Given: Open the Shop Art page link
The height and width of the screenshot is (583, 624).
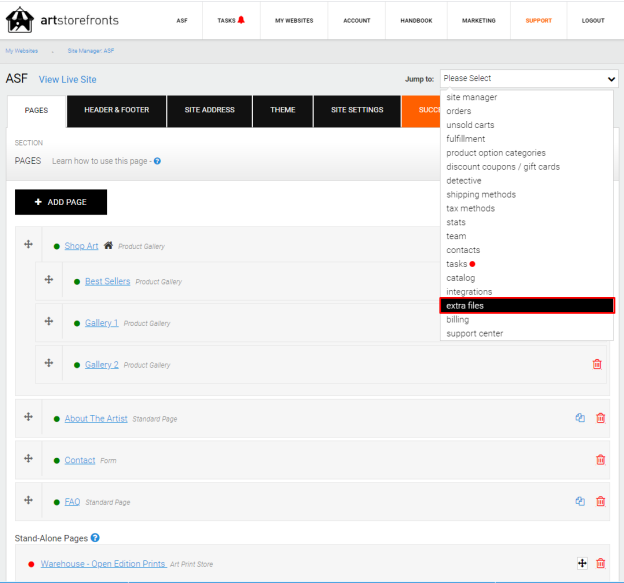Looking at the screenshot, I should (82, 246).
